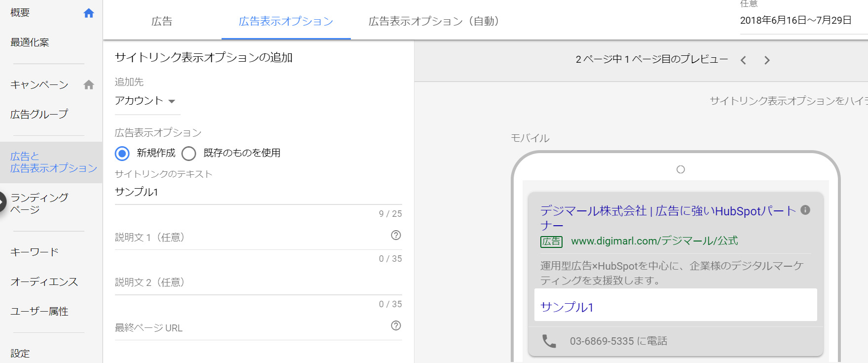This screenshot has height=363, width=868.
Task: Click the ad headline デジマール株式会社 link
Action: [668, 218]
